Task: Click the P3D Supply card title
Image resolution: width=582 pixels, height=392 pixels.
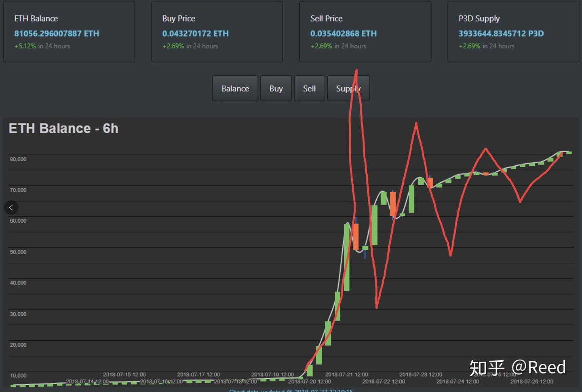Action: pyautogui.click(x=479, y=19)
